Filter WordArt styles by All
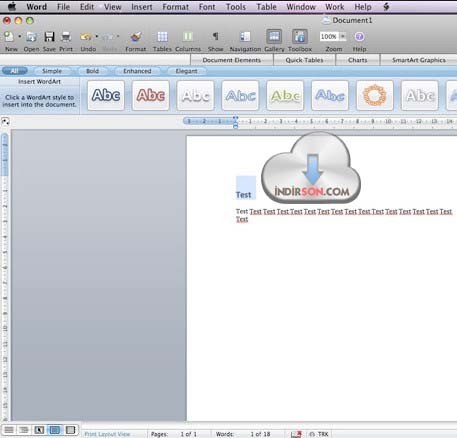 point(15,71)
